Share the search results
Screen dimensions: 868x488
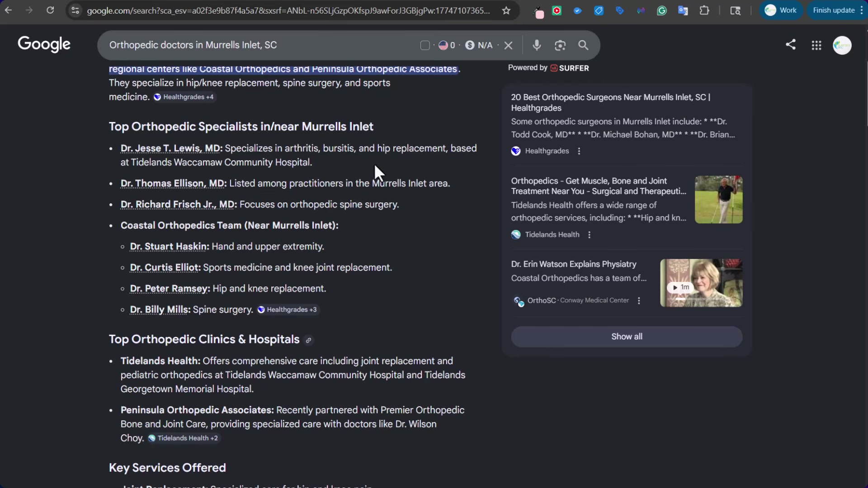click(x=791, y=44)
